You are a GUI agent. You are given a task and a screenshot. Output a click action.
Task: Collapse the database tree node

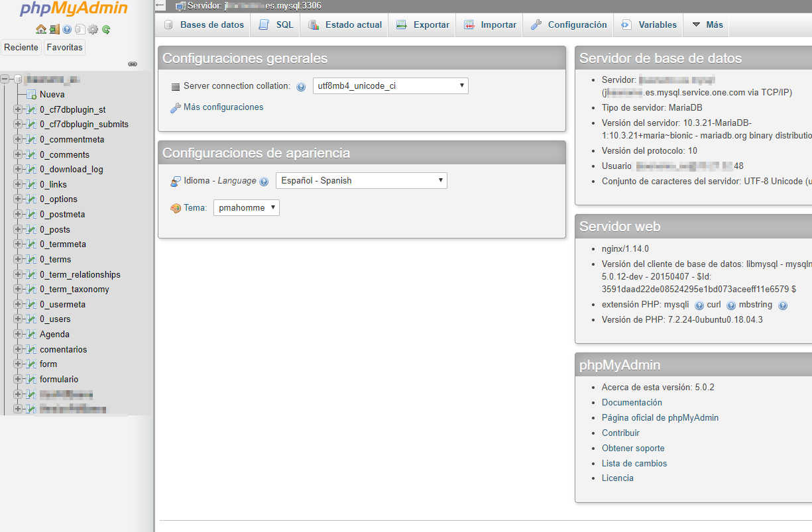tap(5, 80)
